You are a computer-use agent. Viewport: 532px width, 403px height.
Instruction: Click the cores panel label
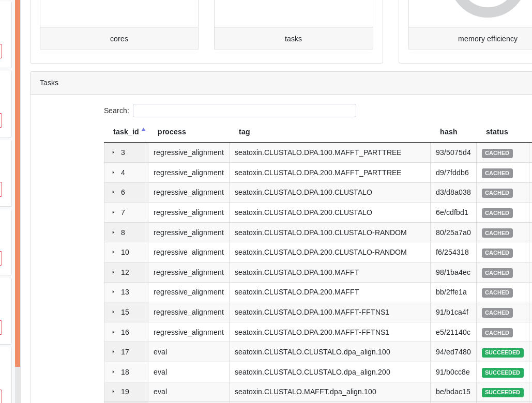119,39
